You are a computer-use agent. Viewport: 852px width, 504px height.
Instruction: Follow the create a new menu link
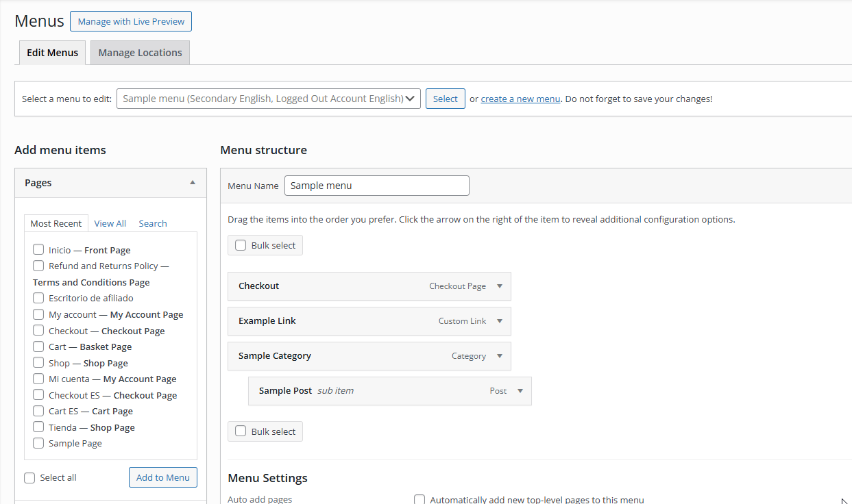pos(520,99)
